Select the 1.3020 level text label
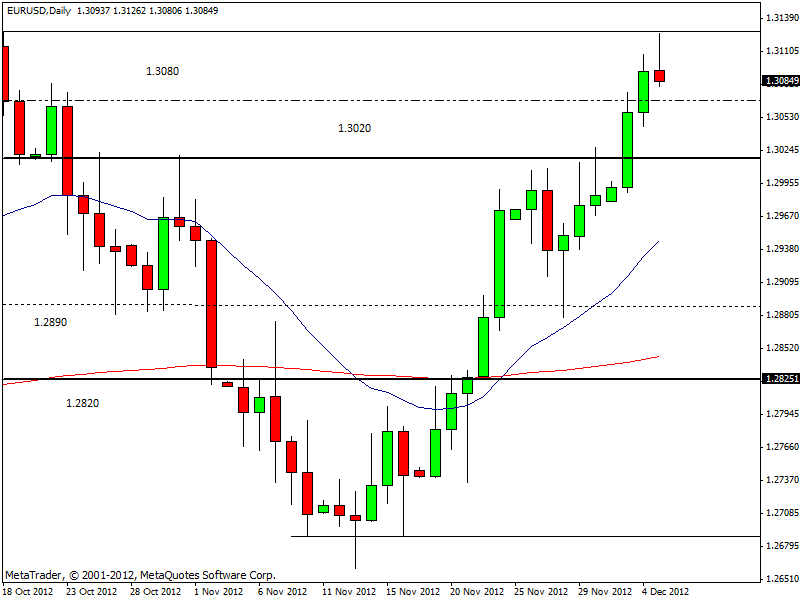 click(354, 128)
